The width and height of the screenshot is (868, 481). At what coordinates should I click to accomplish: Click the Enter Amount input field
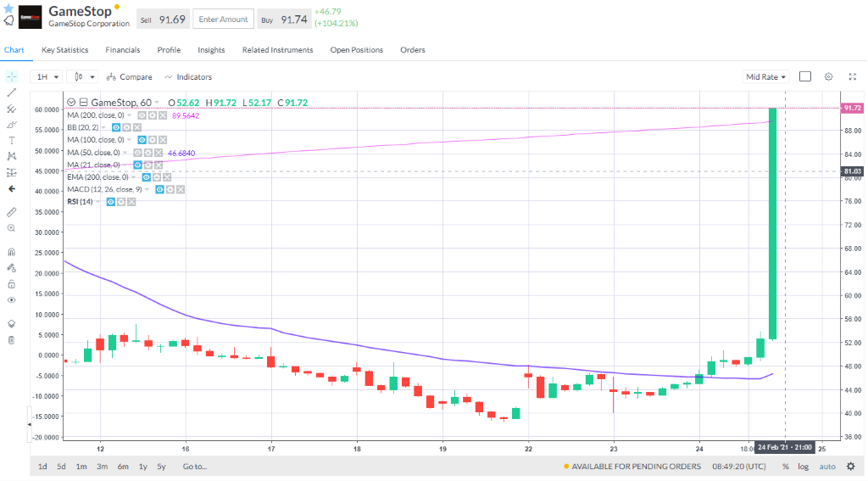(224, 20)
